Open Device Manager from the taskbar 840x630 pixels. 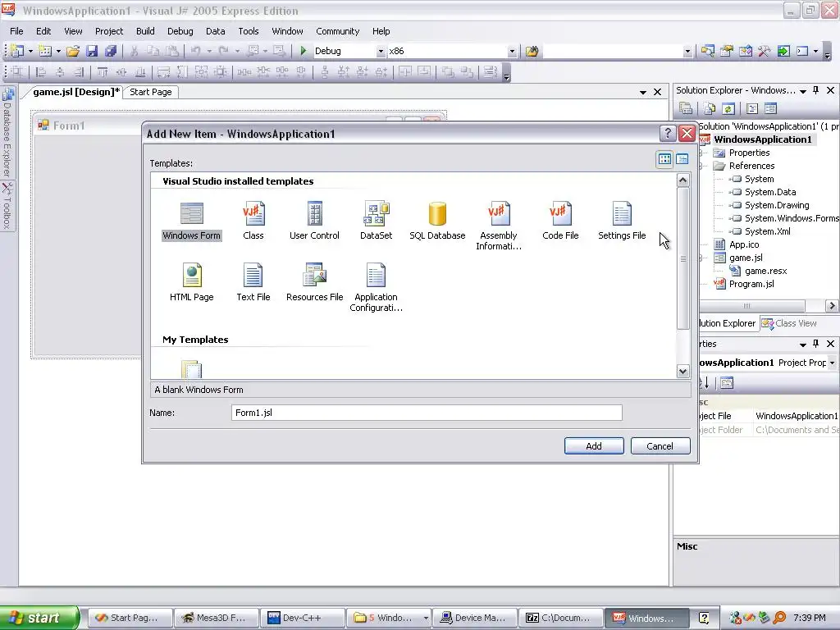point(475,618)
